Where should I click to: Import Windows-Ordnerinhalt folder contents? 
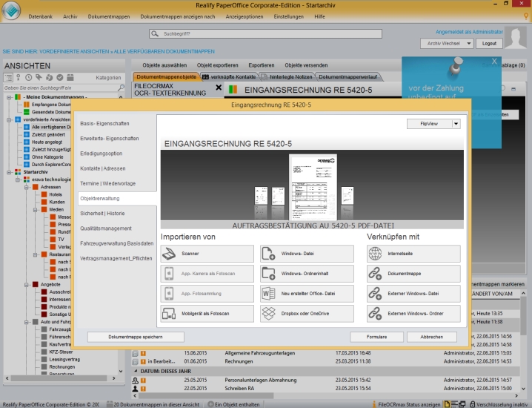coord(308,273)
